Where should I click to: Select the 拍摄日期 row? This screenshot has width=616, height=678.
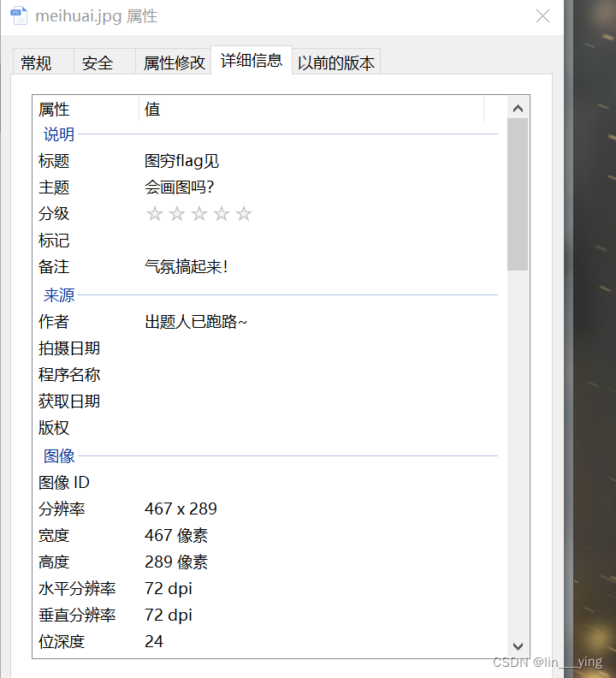(268, 348)
